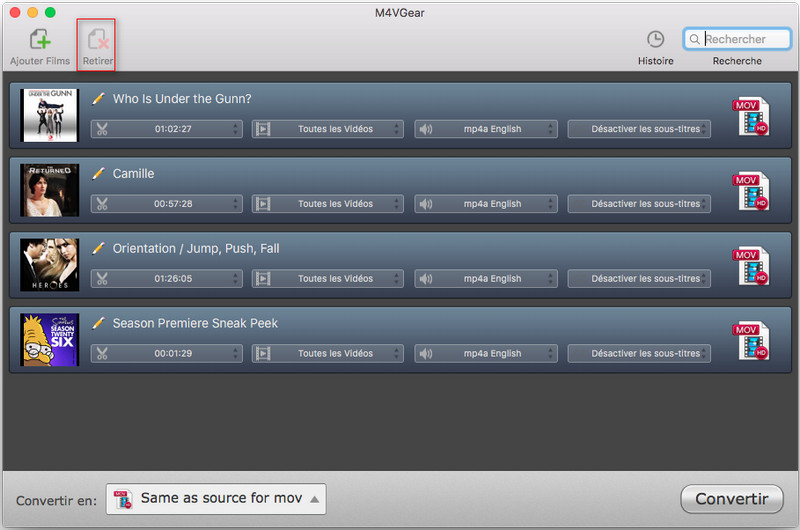
Task: Click the Retirer remove icon
Action: click(x=98, y=40)
